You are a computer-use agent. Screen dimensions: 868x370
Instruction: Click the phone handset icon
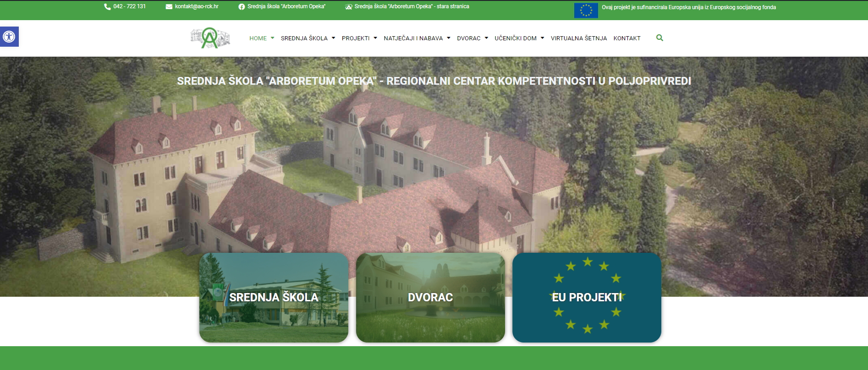(107, 6)
